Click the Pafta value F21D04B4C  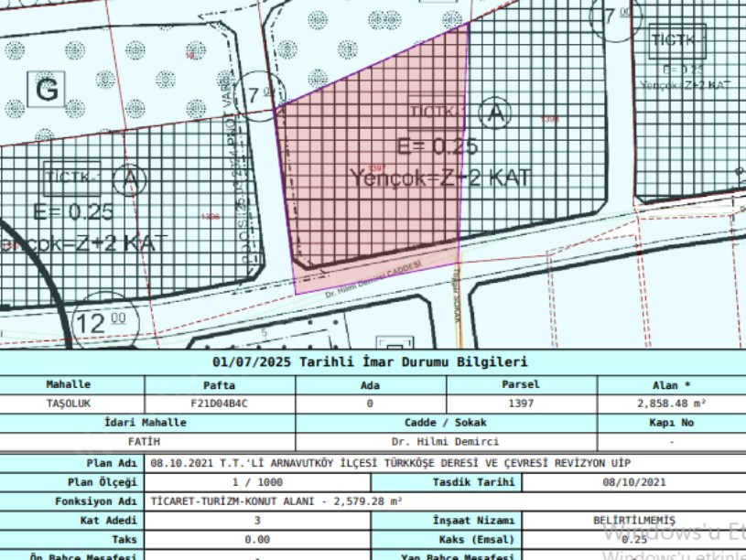(x=220, y=402)
